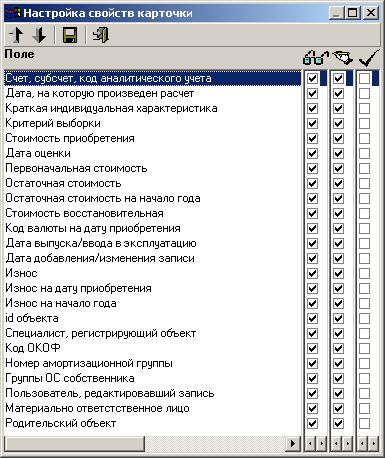Click the checkmark column header icon
The width and height of the screenshot is (385, 458).
click(x=369, y=57)
